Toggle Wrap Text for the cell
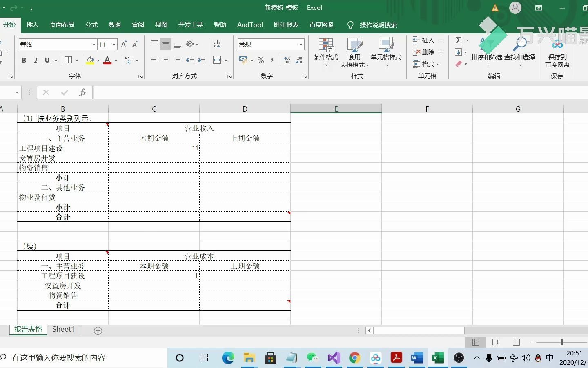The height and width of the screenshot is (368, 588). pyautogui.click(x=217, y=44)
